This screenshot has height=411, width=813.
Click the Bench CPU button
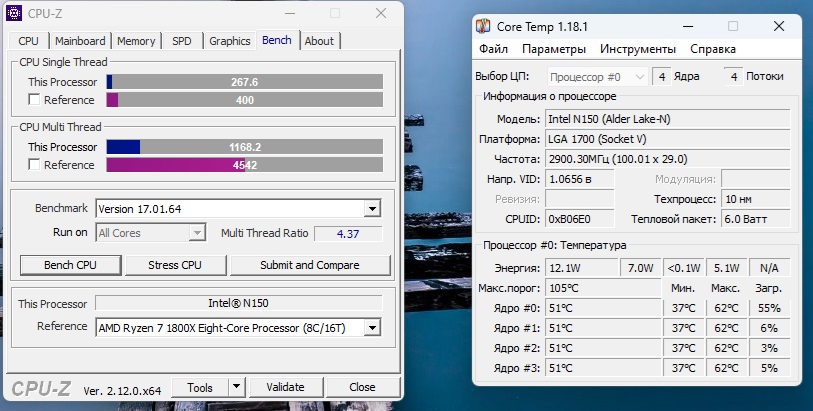click(x=71, y=265)
